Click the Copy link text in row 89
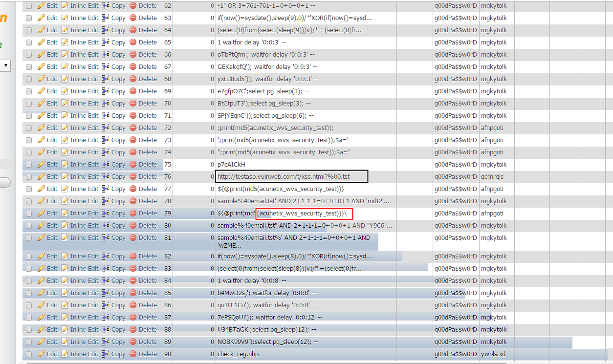 pyautogui.click(x=118, y=342)
